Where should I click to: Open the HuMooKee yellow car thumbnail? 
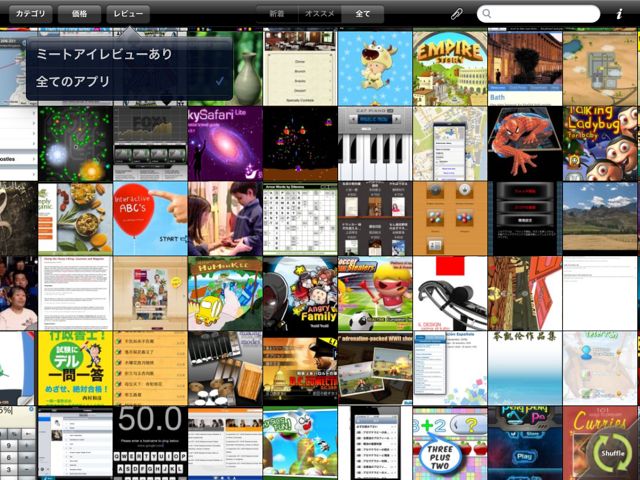click(225, 293)
